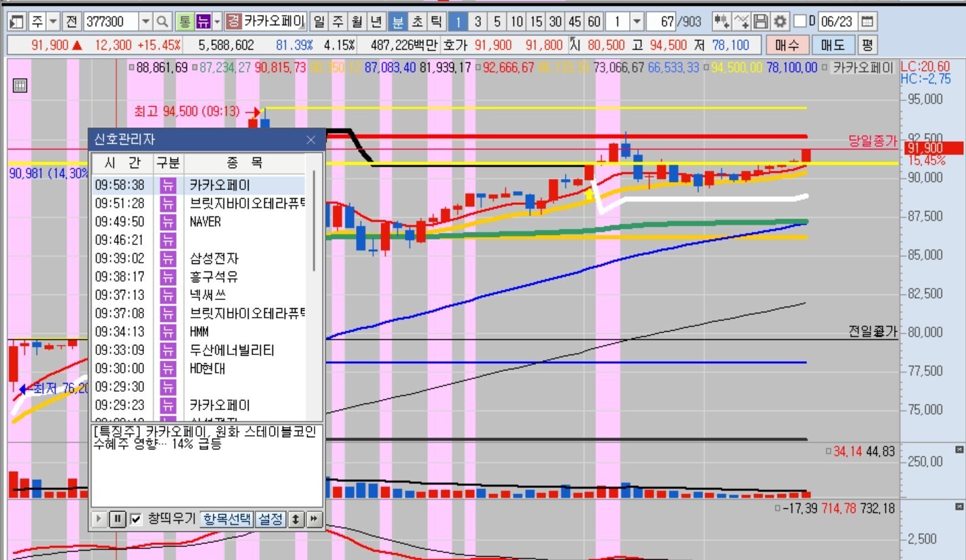Open the calendar date picker icon
The height and width of the screenshot is (560, 966).
pyautogui.click(x=868, y=22)
